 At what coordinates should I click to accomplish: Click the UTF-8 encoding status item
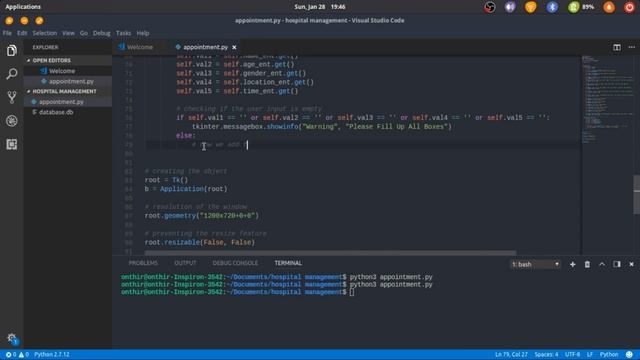tap(572, 354)
